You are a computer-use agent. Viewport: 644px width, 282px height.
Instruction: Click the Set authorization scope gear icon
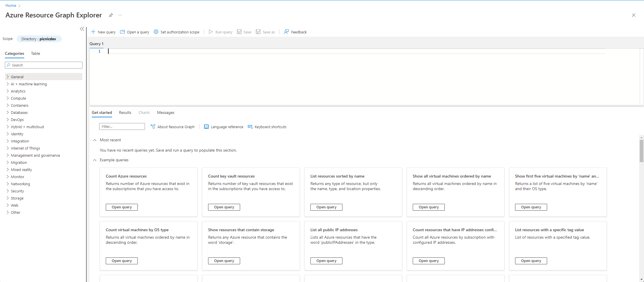click(156, 32)
